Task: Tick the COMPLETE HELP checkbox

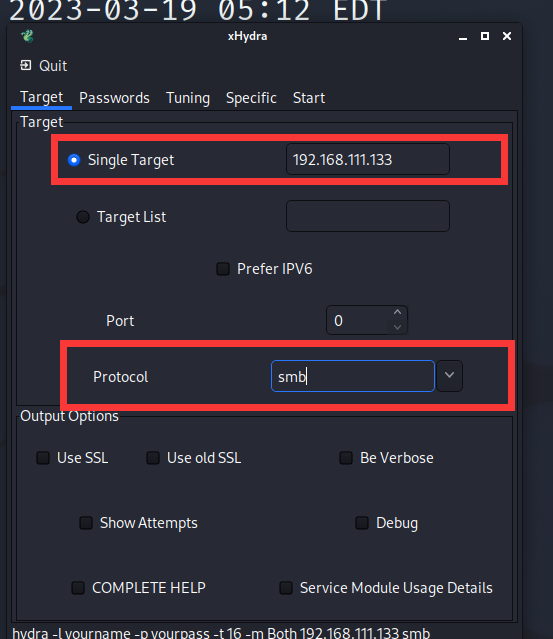Action: [78, 588]
